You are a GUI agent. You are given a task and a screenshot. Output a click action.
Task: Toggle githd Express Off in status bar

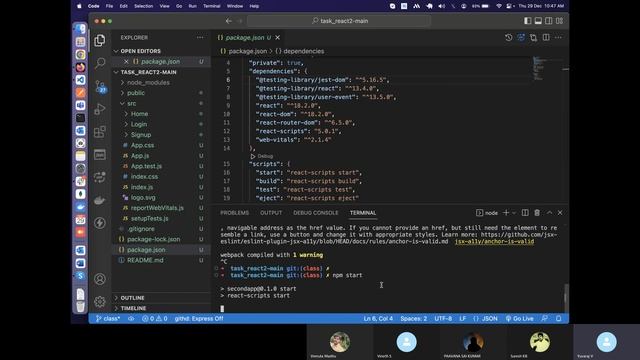pos(199,318)
